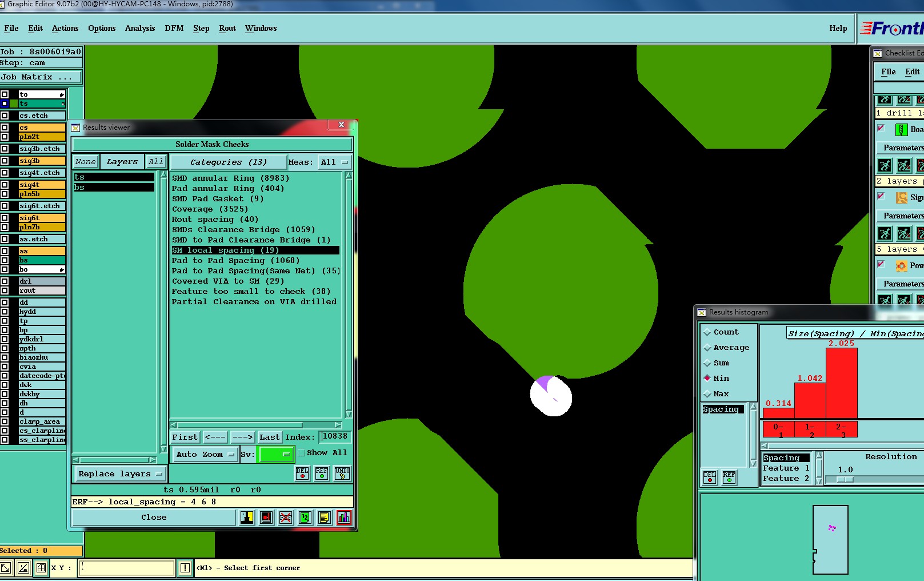Click the green drill Board checklist icon
Screen dimensions: 924x581
tap(902, 130)
